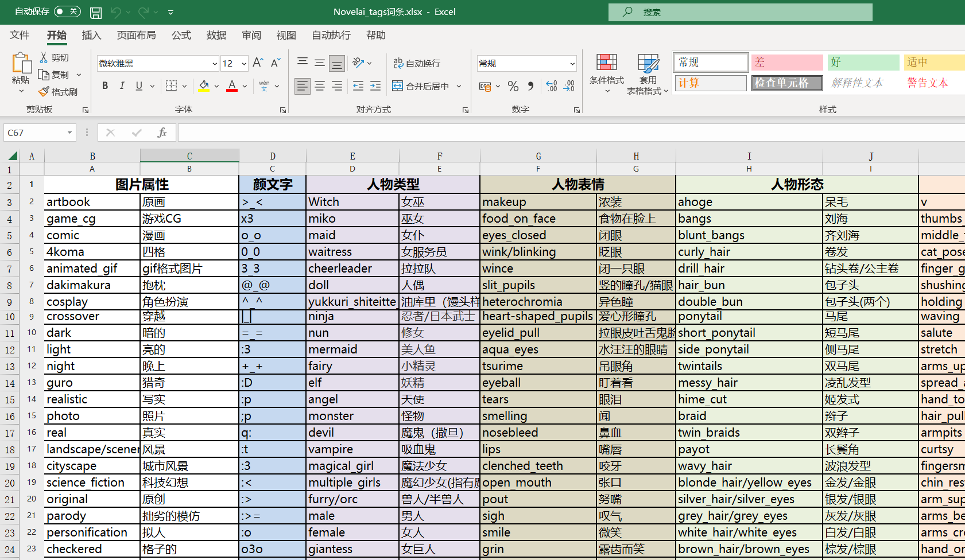The width and height of the screenshot is (965, 560).
Task: Toggle left text alignment
Action: pos(303,86)
